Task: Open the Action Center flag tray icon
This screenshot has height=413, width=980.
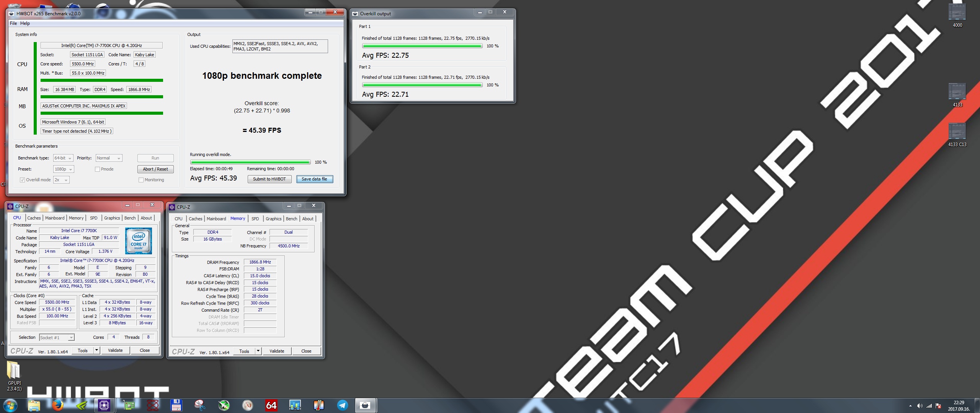Action: tap(938, 406)
